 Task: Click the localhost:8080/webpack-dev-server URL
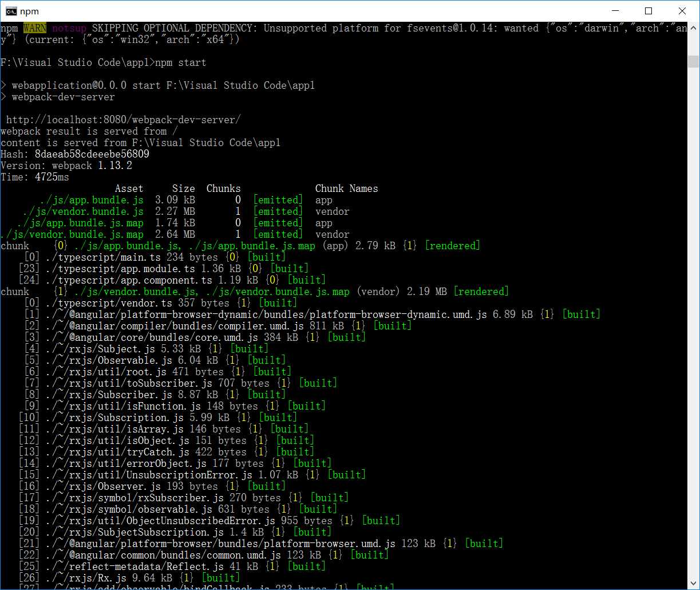123,120
